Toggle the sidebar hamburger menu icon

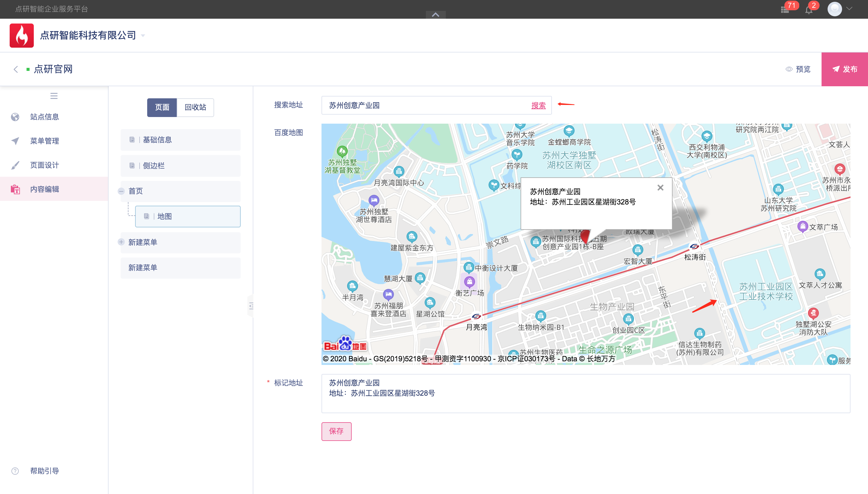point(54,96)
